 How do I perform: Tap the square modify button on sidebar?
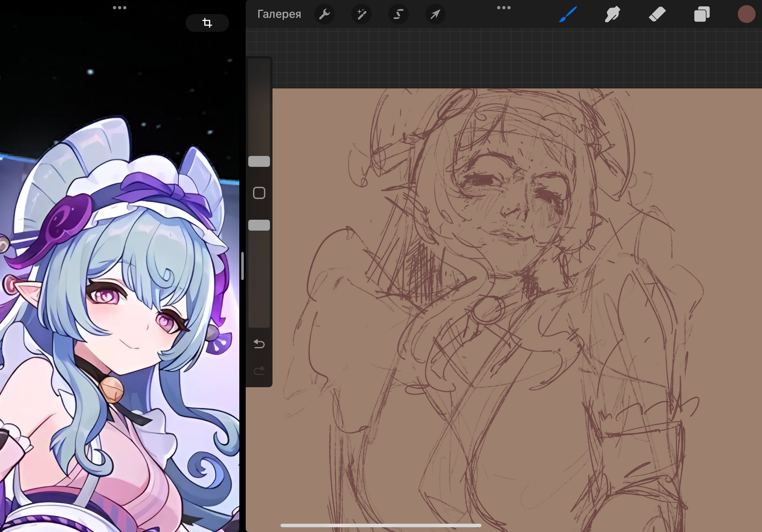click(259, 193)
